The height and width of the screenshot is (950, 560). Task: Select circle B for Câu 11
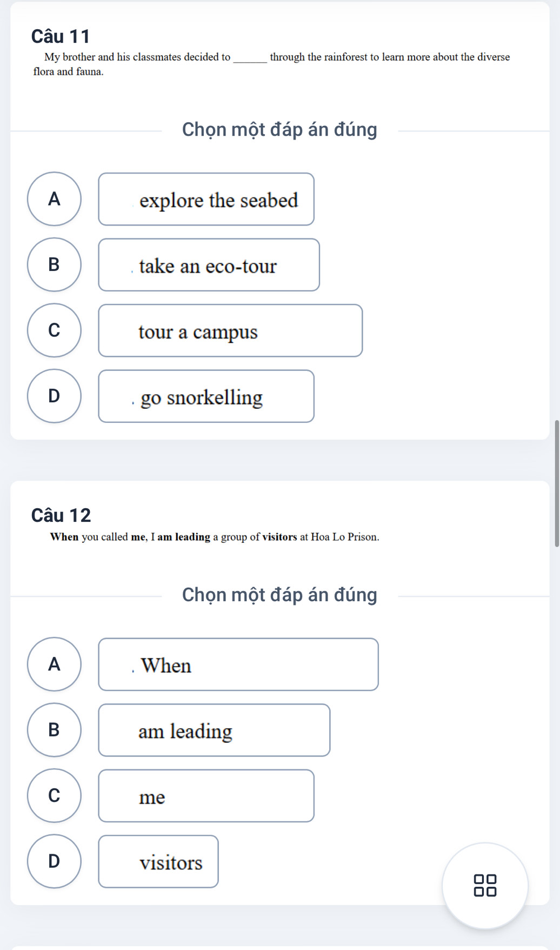pos(54,264)
